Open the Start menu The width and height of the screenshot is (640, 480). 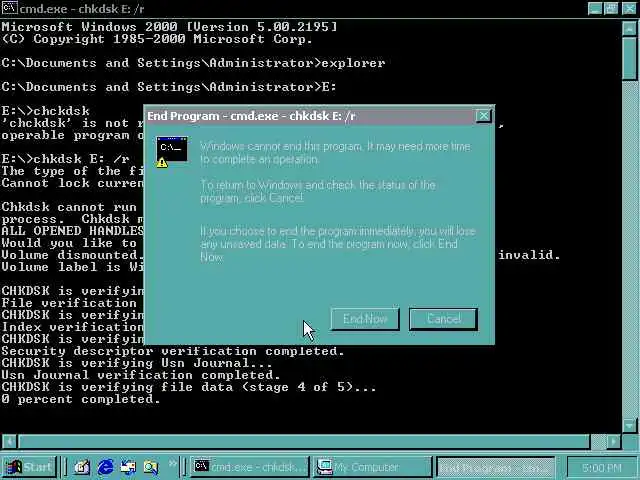[x=29, y=467]
